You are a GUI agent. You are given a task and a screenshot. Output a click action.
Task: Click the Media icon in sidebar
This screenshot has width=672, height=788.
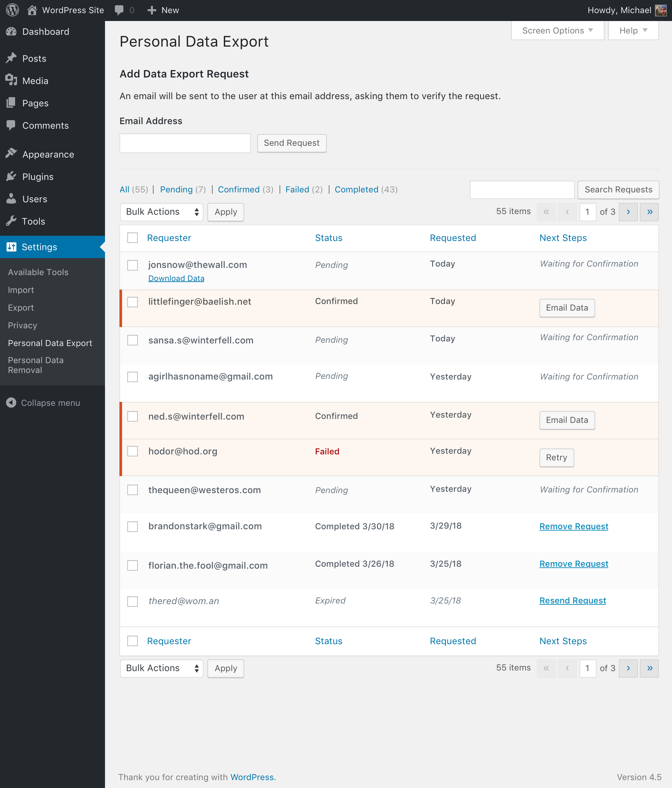pos(13,80)
